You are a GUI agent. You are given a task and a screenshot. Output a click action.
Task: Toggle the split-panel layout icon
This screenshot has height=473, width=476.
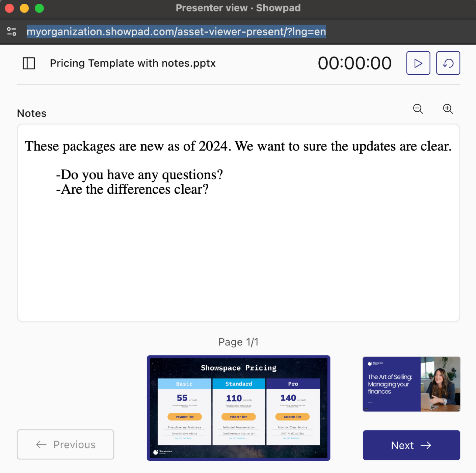(x=29, y=63)
